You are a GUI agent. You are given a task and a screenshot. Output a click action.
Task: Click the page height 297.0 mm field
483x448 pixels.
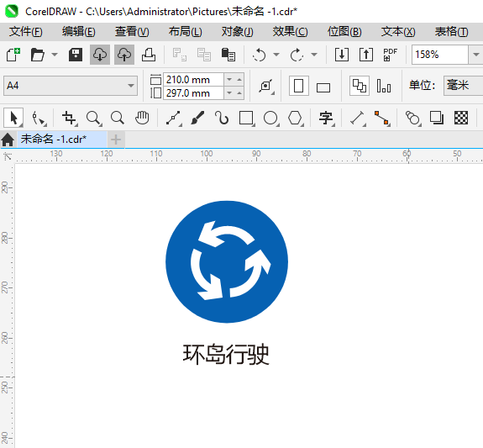[193, 92]
